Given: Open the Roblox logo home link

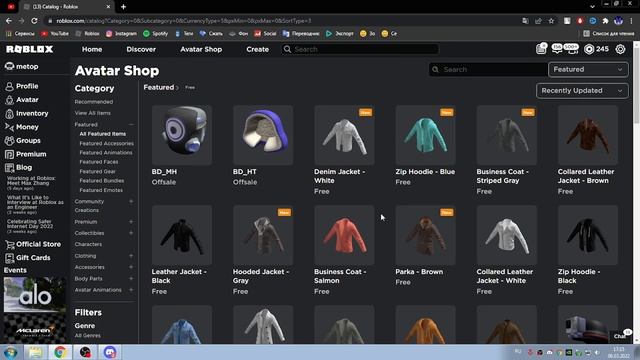Looking at the screenshot, I should point(29,49).
